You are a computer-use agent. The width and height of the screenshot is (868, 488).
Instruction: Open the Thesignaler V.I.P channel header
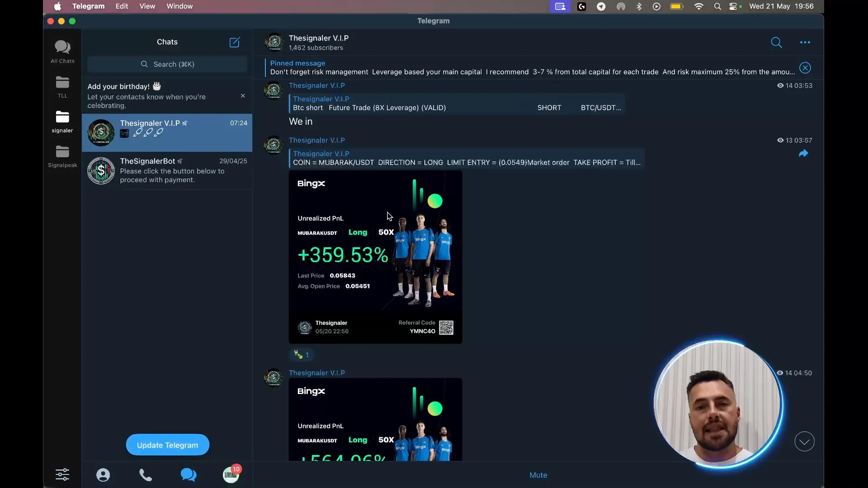pyautogui.click(x=319, y=42)
